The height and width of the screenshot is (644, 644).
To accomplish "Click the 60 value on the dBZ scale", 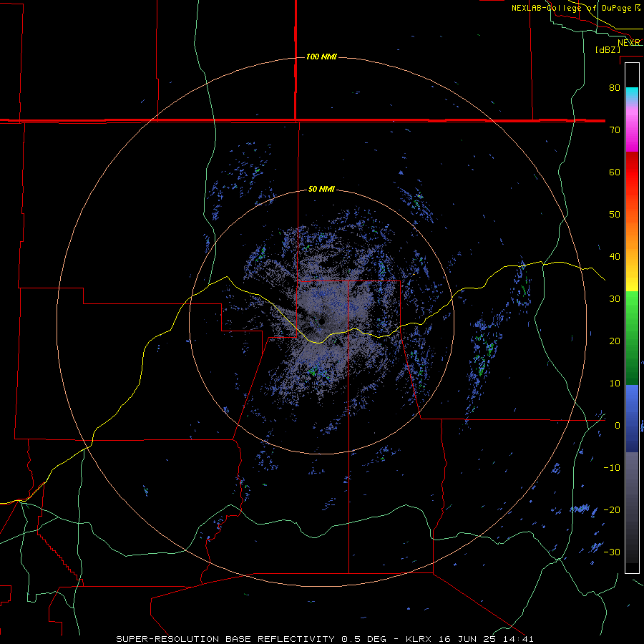I will (615, 172).
